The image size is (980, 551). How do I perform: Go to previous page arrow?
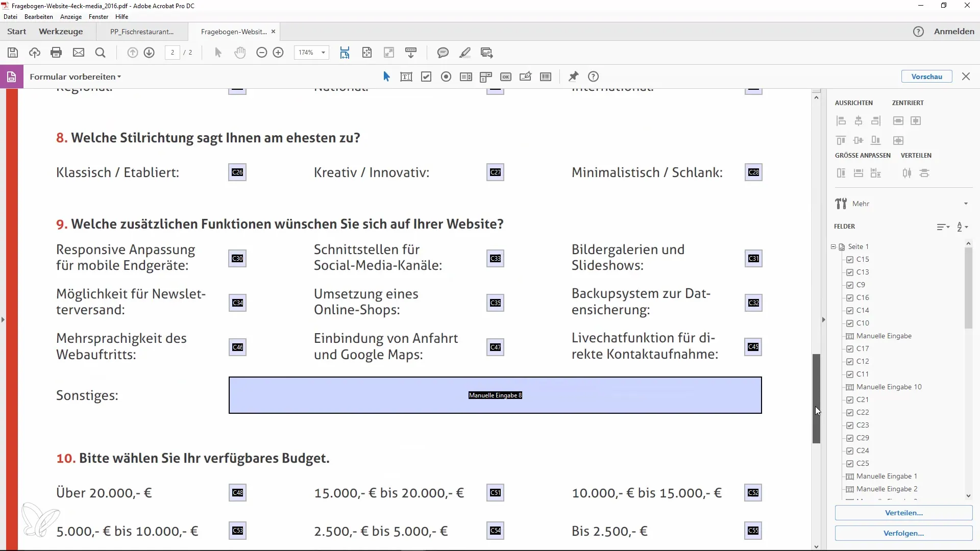pyautogui.click(x=133, y=53)
